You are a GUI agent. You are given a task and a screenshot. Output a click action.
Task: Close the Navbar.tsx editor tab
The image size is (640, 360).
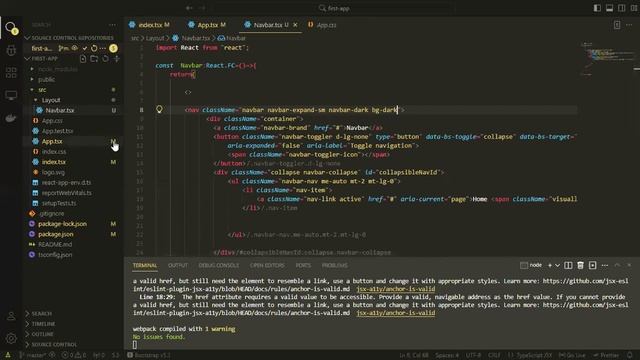(295, 25)
